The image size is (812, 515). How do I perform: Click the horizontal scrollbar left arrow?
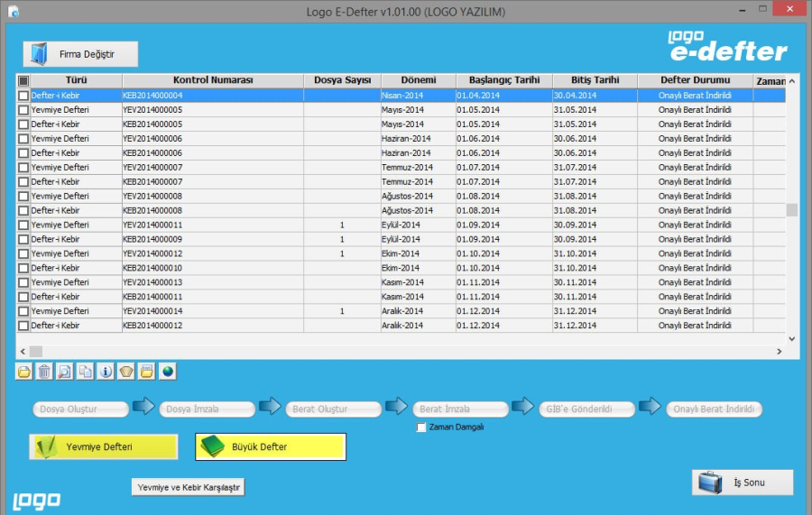(23, 352)
